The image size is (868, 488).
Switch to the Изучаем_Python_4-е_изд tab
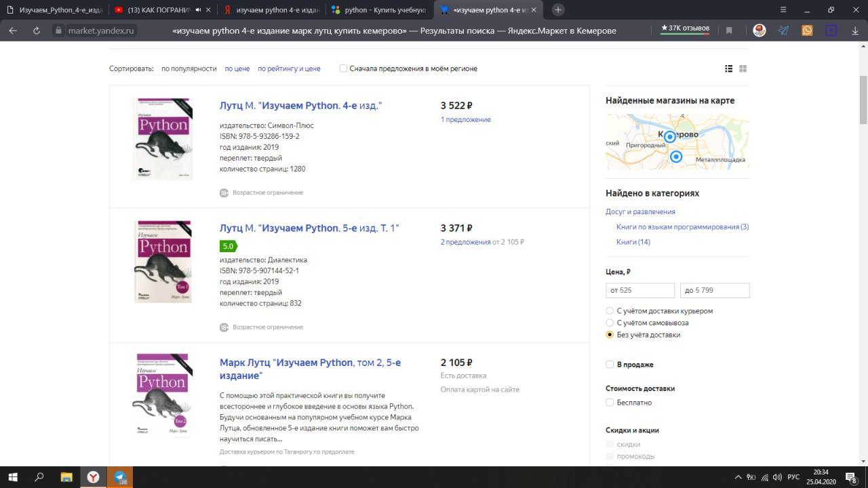pos(54,10)
